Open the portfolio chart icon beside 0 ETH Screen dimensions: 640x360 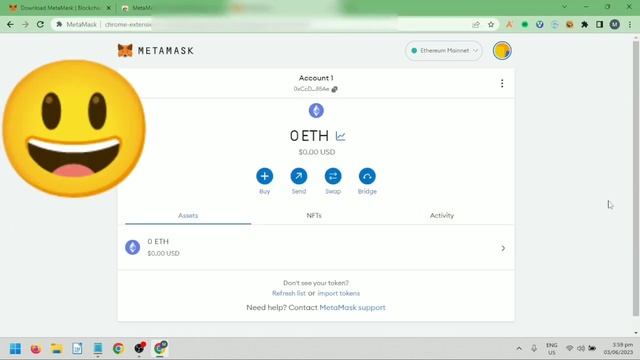click(340, 136)
